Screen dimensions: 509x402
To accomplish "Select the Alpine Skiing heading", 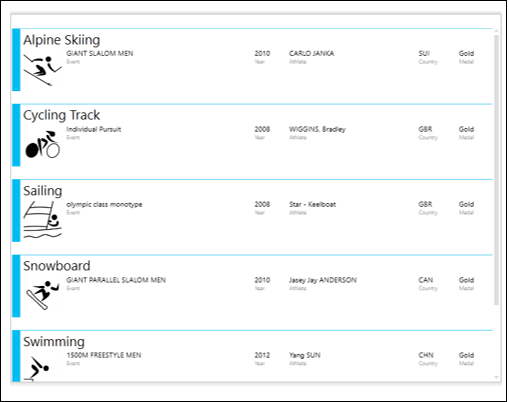I will (62, 40).
